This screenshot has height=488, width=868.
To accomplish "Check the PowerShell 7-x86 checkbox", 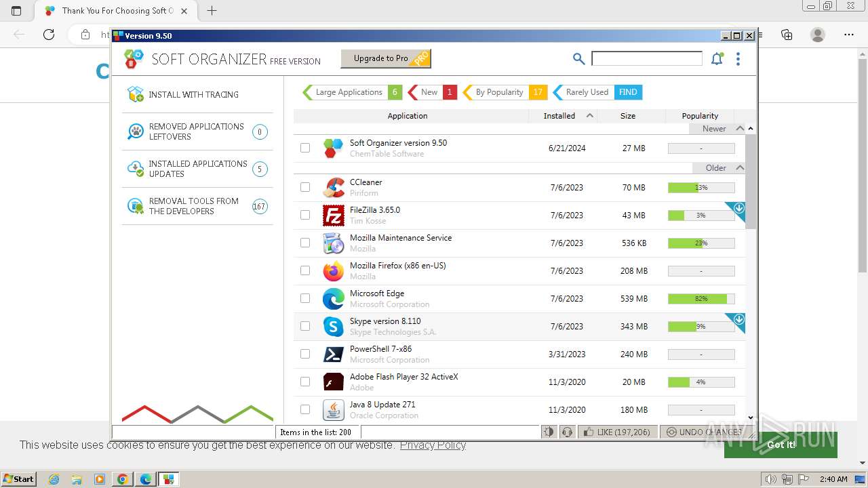I will click(x=305, y=354).
